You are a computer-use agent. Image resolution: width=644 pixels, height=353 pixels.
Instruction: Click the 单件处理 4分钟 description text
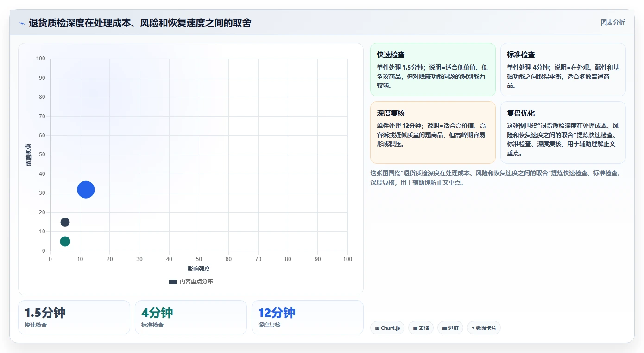tap(563, 77)
